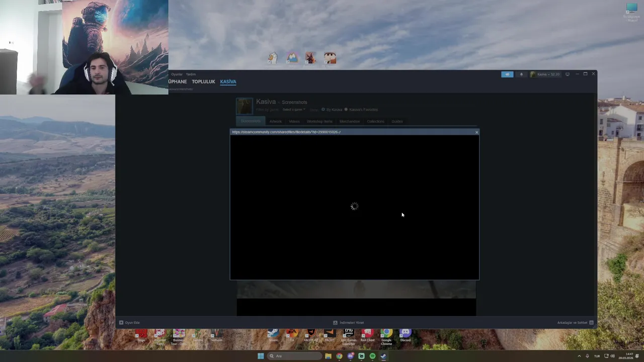Go to the TOPLULUK section
This screenshot has width=644, height=362.
click(203, 81)
